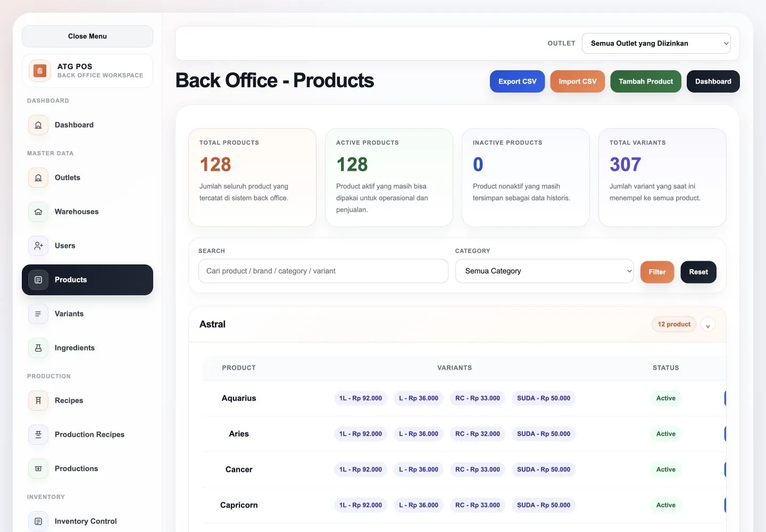Click Aquarius 1L - Rp 92.000 variant
Viewport: 766px width, 532px height.
(x=361, y=398)
